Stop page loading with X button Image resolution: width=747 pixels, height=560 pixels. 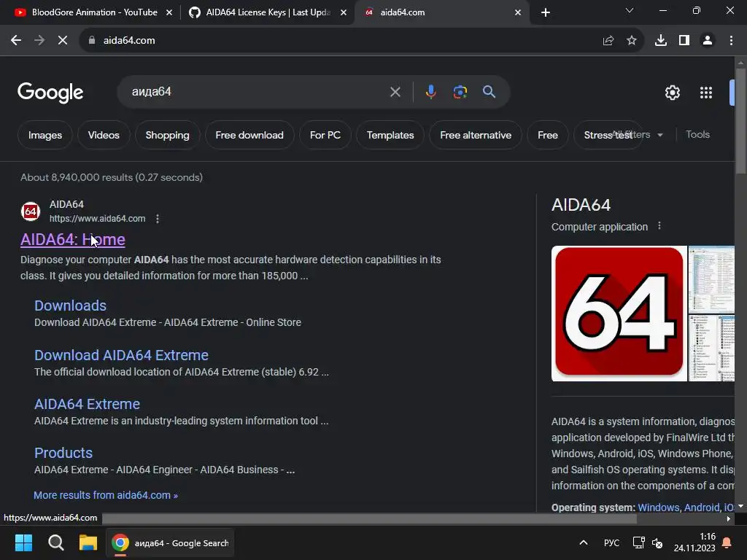pos(63,41)
